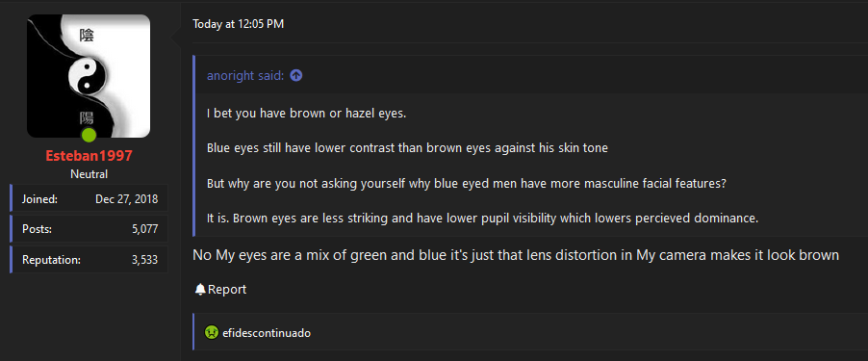
Task: Click the Joined date Dec 27, 2018
Action: [x=126, y=199]
